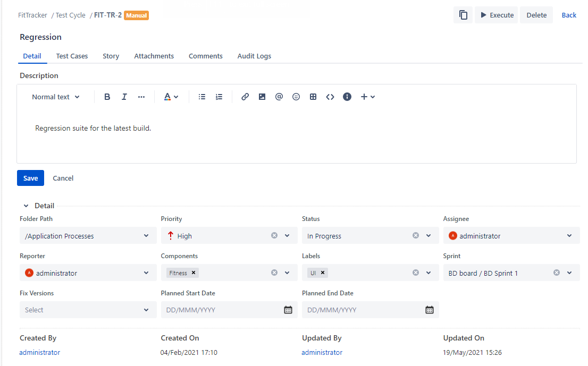This screenshot has height=366, width=588.
Task: Click the Execute button
Action: pyautogui.click(x=496, y=14)
